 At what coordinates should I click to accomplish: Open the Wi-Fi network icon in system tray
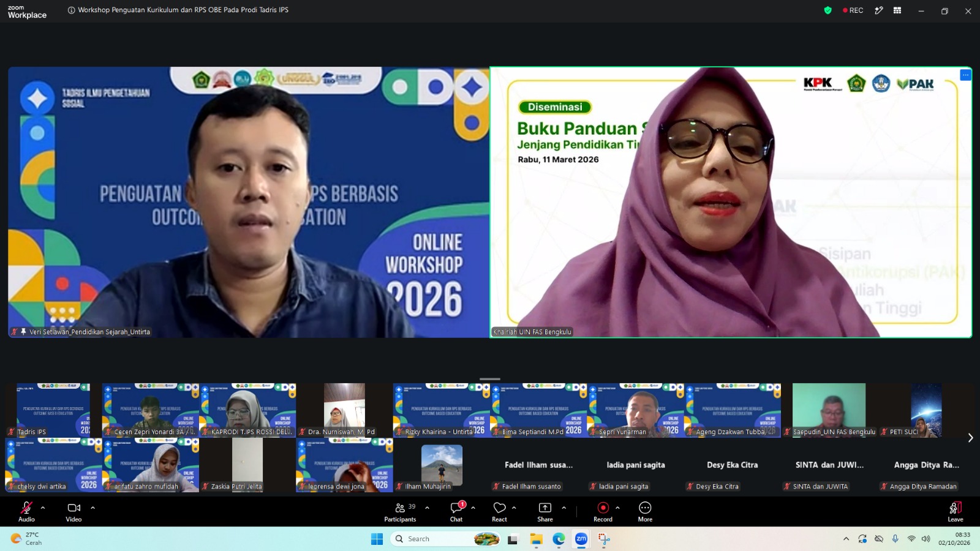pos(911,539)
